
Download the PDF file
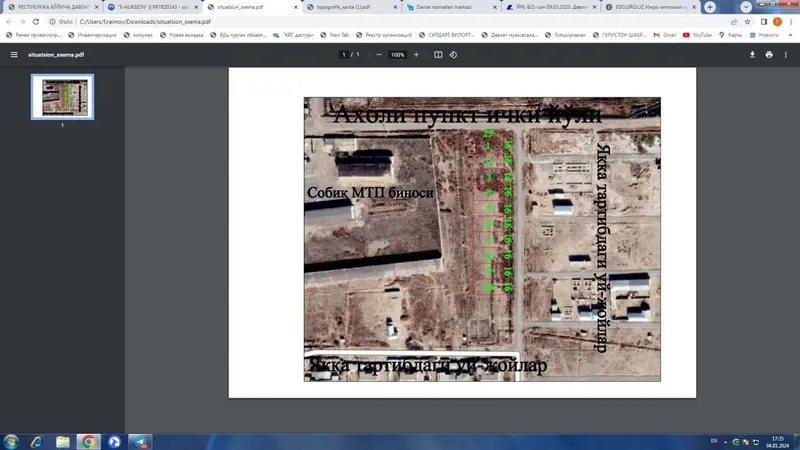[x=752, y=55]
